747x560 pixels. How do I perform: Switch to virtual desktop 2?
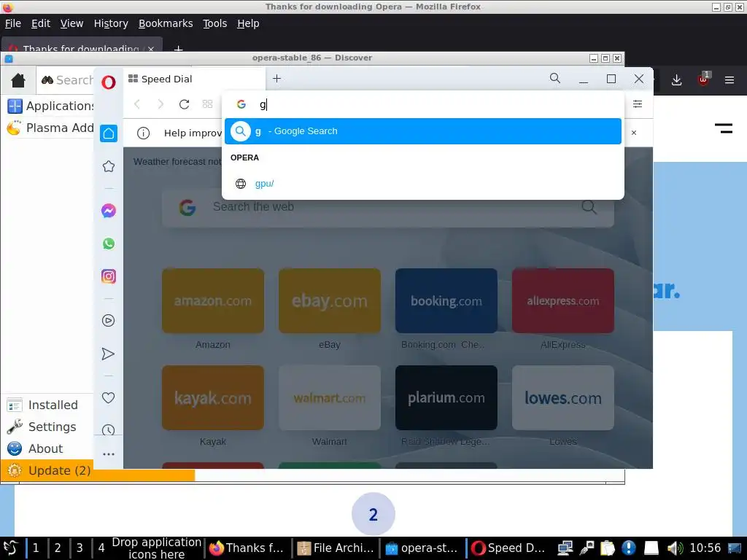pos(58,548)
